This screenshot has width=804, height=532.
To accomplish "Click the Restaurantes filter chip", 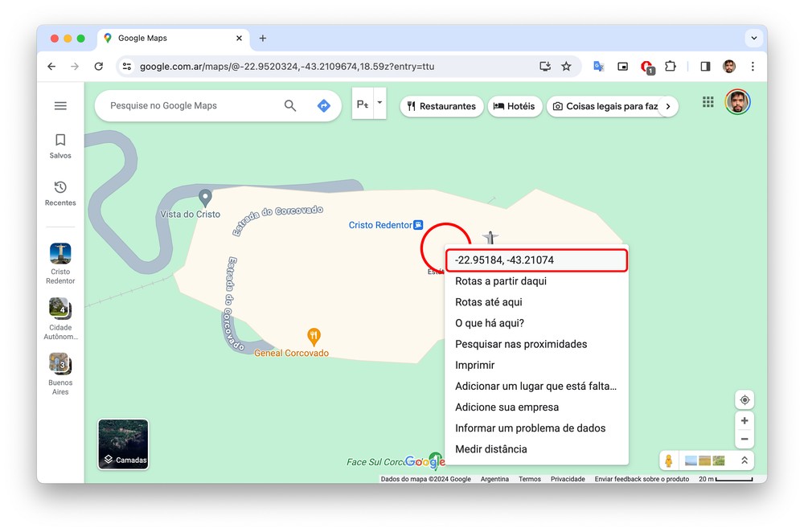I will [441, 106].
